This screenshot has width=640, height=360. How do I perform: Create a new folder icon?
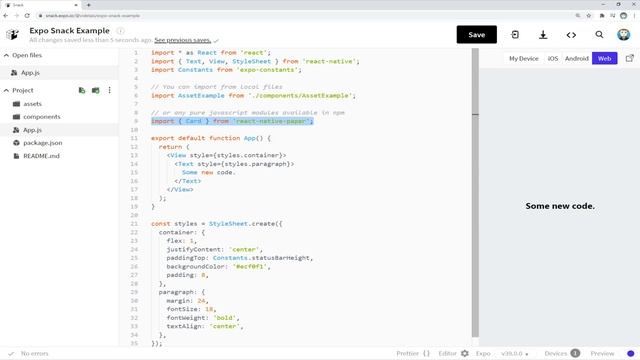[96, 90]
